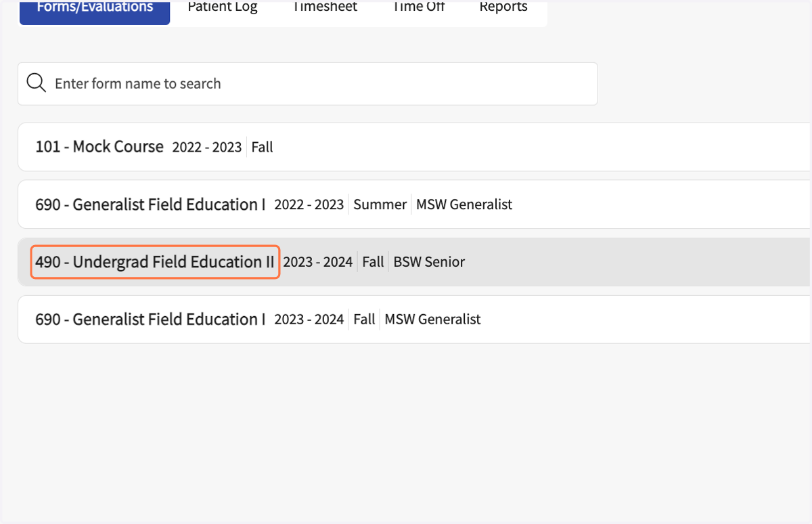Switch to the Patient Log tab
The image size is (812, 524).
pyautogui.click(x=223, y=7)
